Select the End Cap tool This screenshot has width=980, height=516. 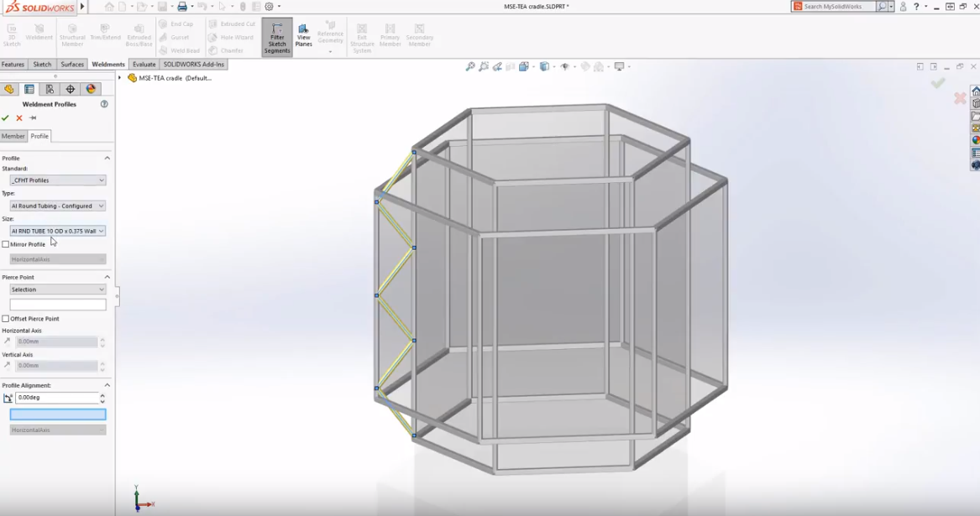click(x=176, y=23)
